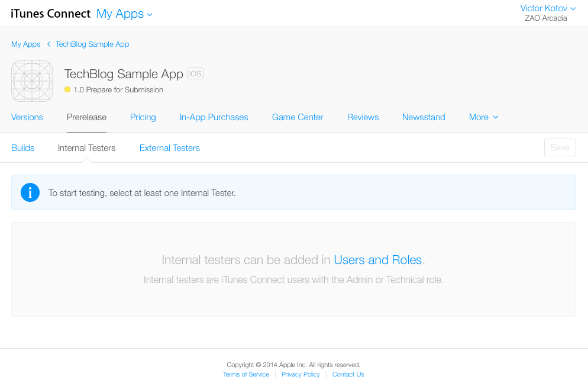The width and height of the screenshot is (588, 389).
Task: Open the Pricing tab
Action: pyautogui.click(x=143, y=117)
